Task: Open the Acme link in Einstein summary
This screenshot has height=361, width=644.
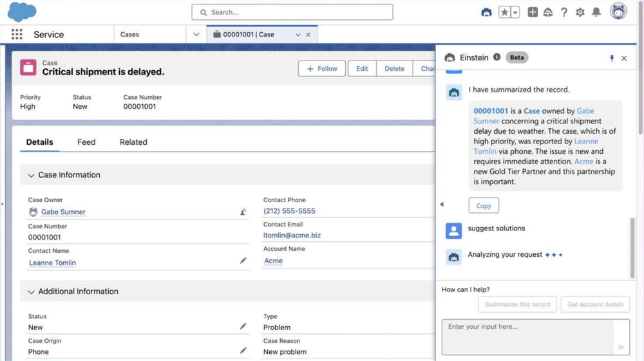Action: click(583, 162)
